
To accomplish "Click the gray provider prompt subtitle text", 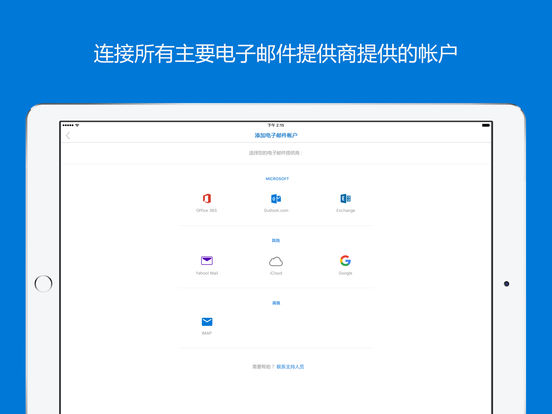I will [275, 153].
